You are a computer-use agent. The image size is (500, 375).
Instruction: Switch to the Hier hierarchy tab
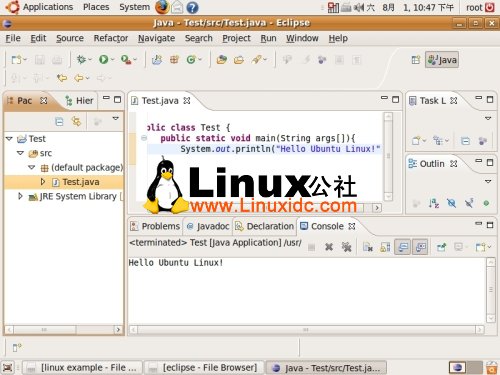[x=79, y=101]
